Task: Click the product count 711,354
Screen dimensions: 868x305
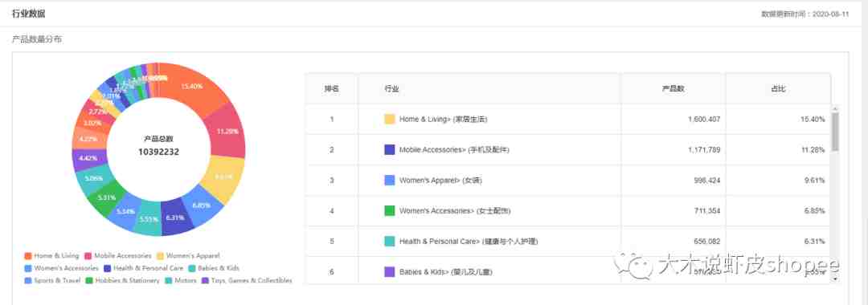Action: click(707, 210)
